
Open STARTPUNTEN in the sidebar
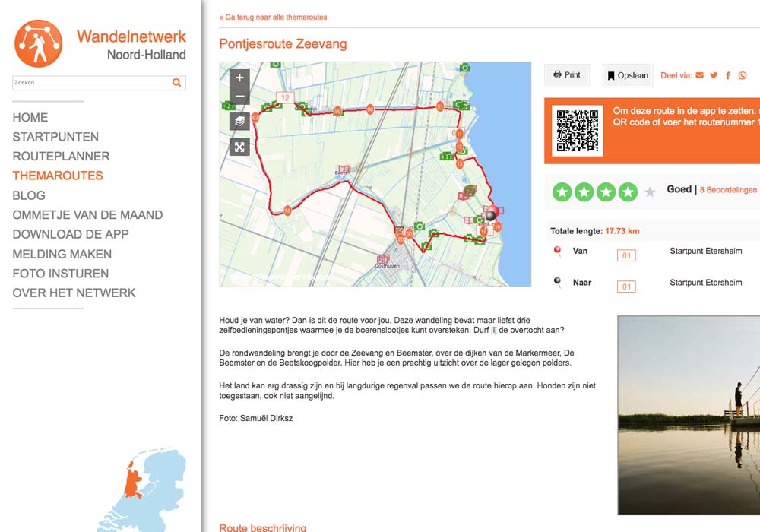(x=55, y=137)
